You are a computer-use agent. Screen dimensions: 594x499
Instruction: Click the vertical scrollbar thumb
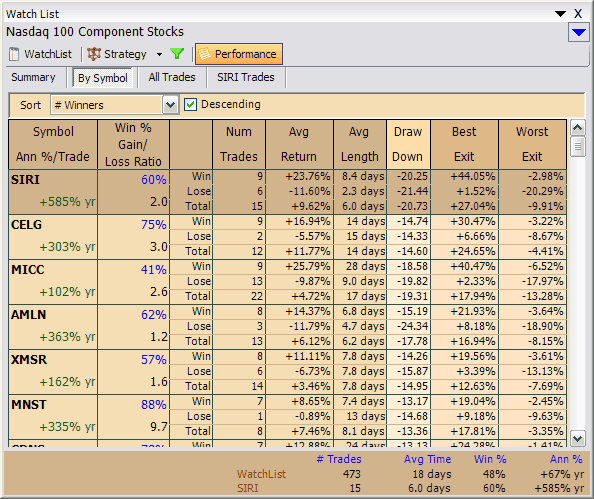tap(577, 146)
